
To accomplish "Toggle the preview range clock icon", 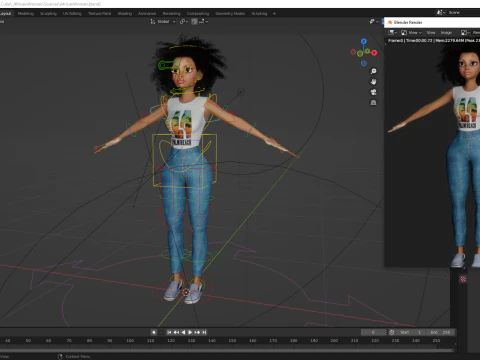I will 392,332.
